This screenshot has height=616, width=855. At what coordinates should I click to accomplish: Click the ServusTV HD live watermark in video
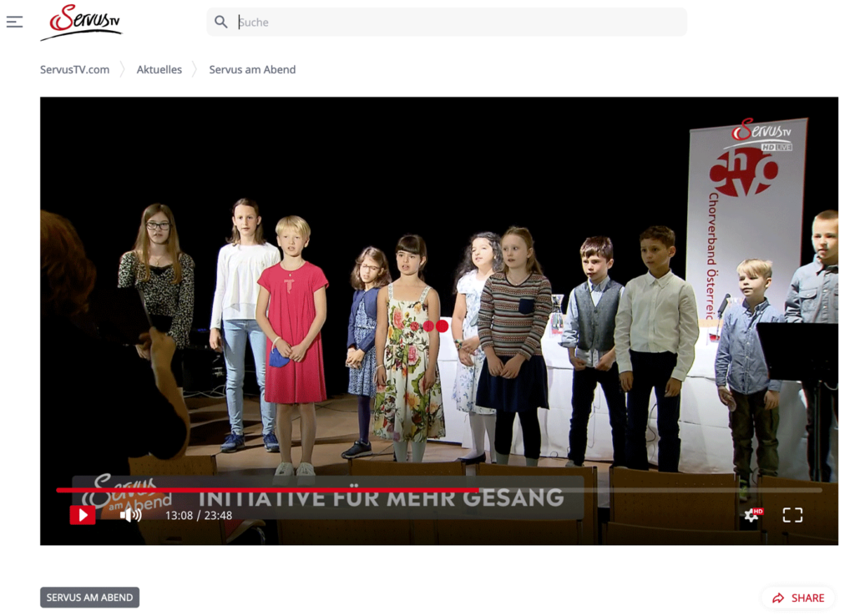761,134
